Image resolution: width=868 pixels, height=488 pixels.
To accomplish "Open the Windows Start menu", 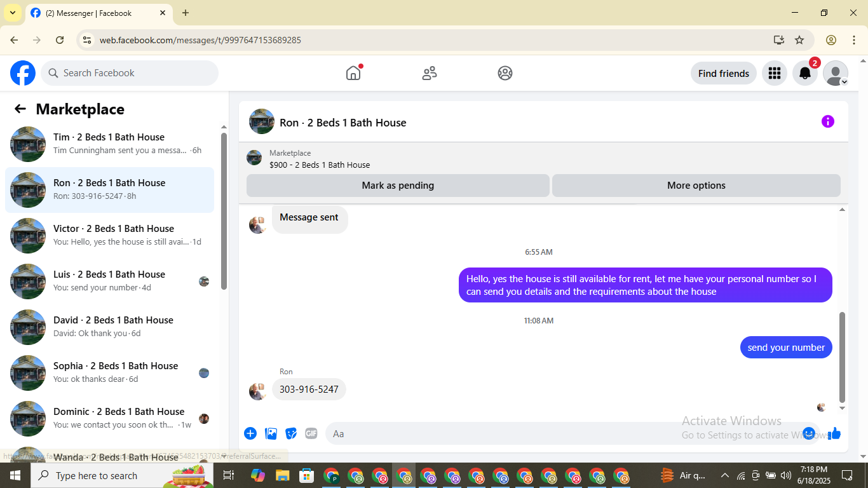I will tap(15, 475).
